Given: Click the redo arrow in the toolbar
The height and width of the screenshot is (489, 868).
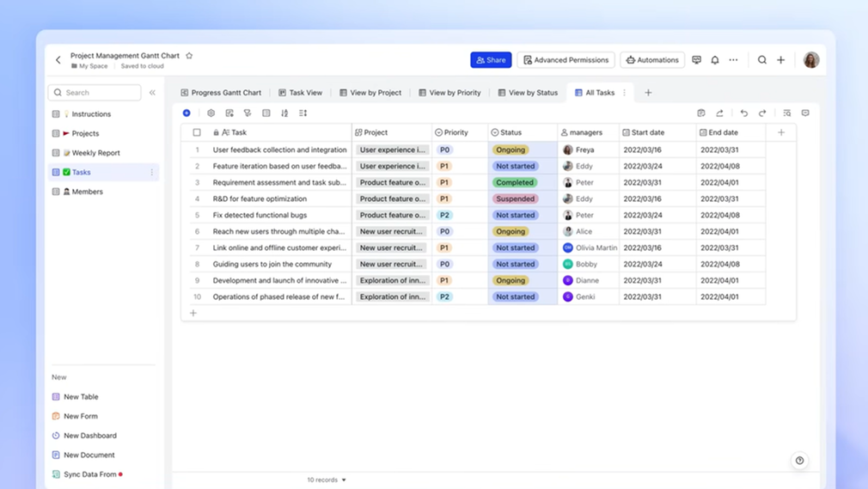Looking at the screenshot, I should [x=762, y=113].
